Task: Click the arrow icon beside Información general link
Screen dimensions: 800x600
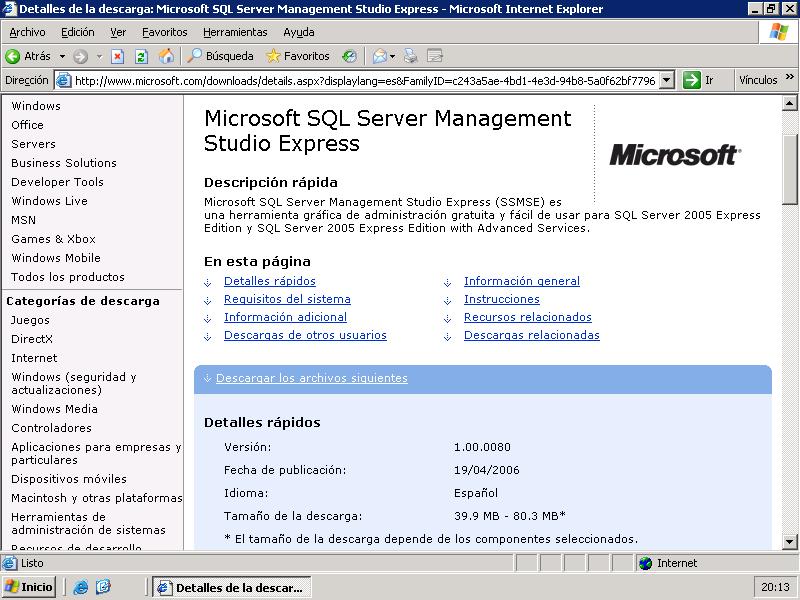Action: point(447,282)
